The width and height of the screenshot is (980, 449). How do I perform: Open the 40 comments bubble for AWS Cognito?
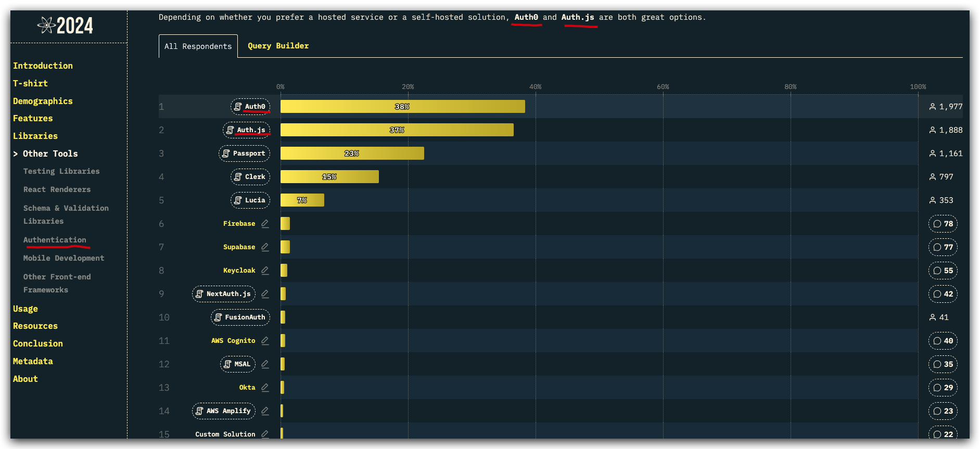(943, 341)
